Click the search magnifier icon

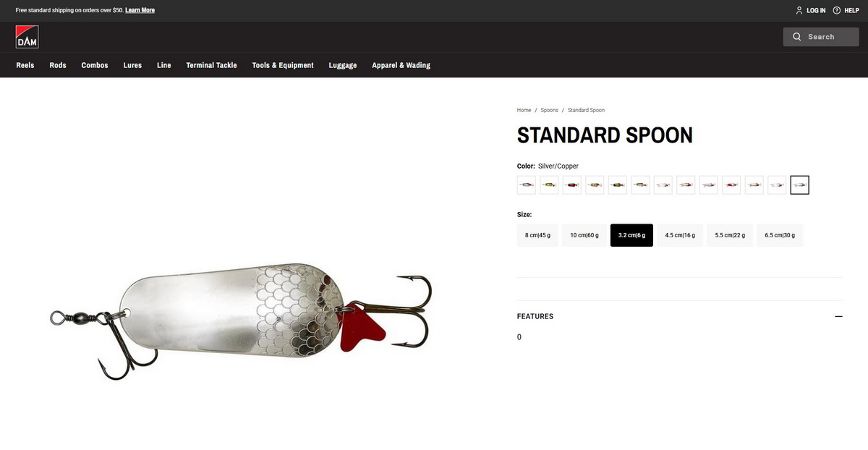(797, 37)
